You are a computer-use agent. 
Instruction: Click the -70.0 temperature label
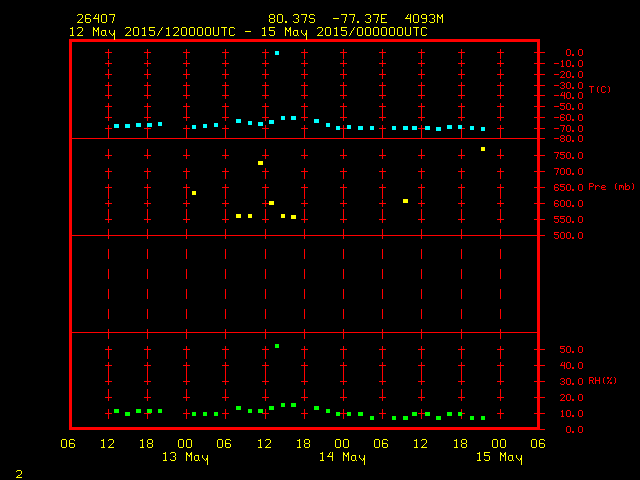coord(569,129)
